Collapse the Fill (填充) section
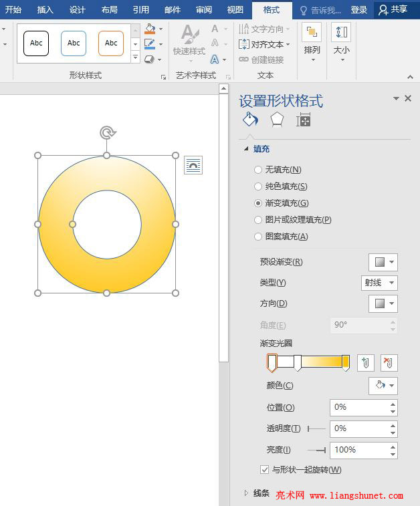The image size is (420, 506). pyautogui.click(x=246, y=149)
